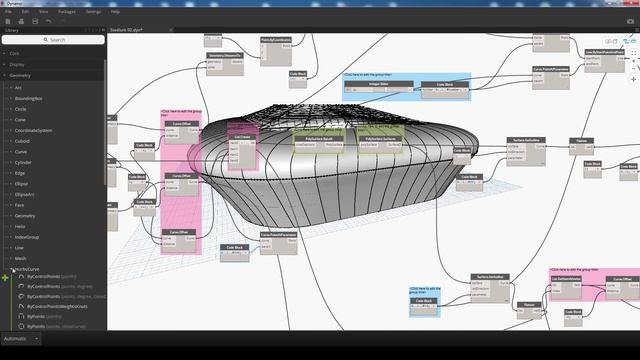The width and height of the screenshot is (640, 360).
Task: Open the View menu
Action: (x=43, y=12)
